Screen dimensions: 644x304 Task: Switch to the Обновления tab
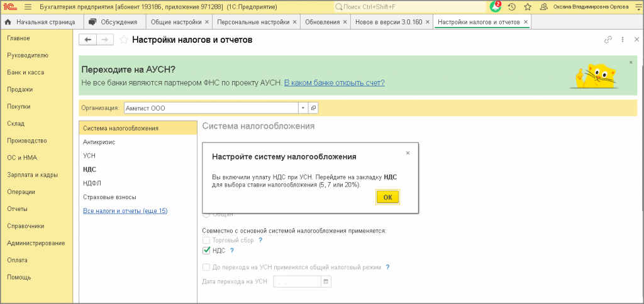point(323,22)
